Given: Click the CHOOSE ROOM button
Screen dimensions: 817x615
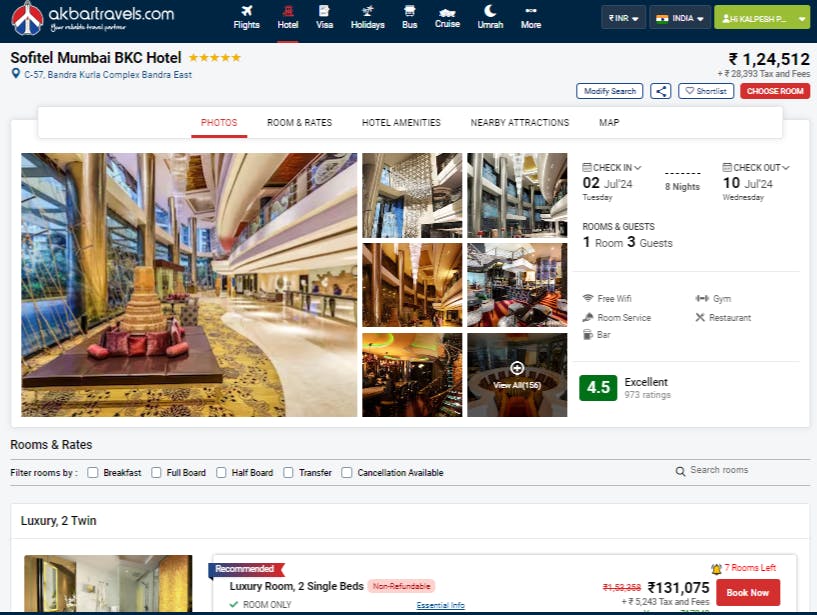Looking at the screenshot, I should coord(775,91).
